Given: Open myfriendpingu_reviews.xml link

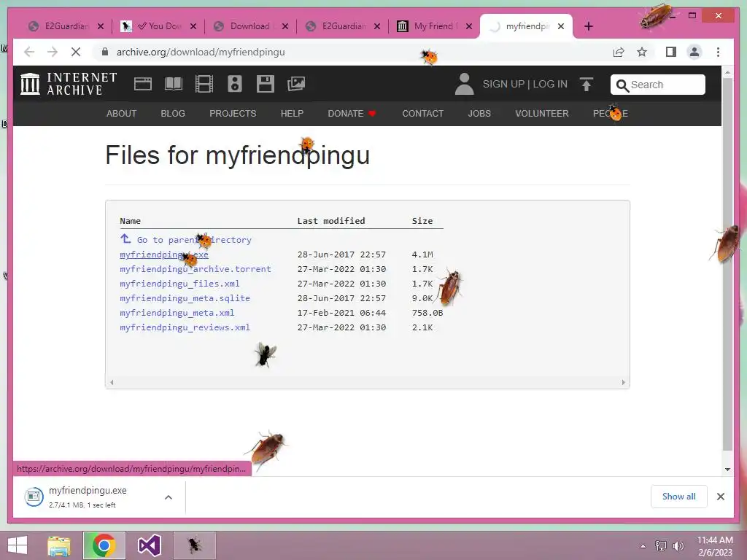Looking at the screenshot, I should pos(185,327).
